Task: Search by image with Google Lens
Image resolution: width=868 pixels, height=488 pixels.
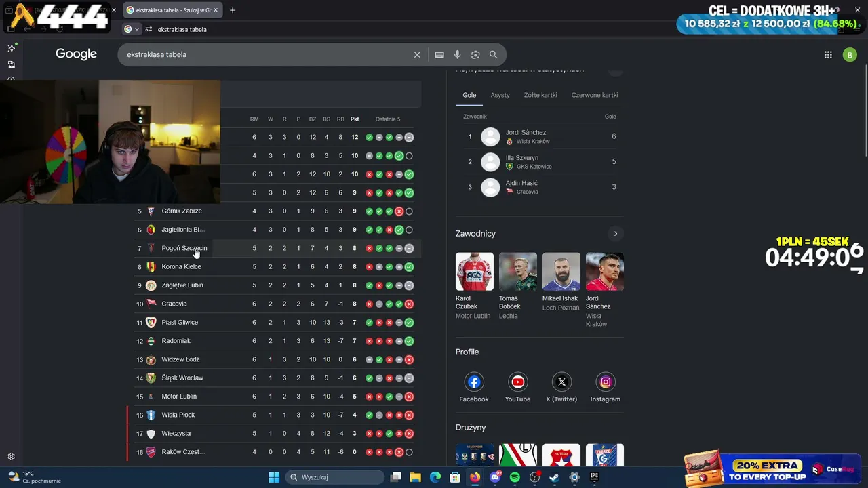Action: pos(475,55)
